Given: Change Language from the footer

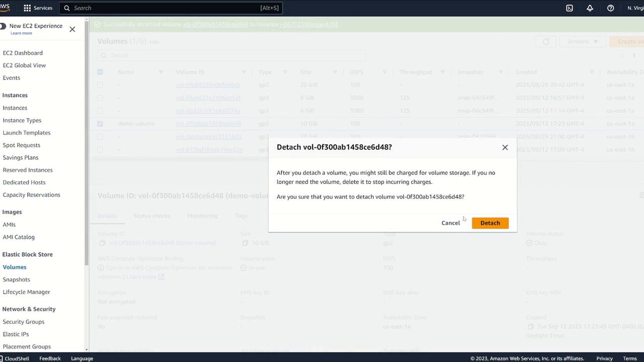Looking at the screenshot, I should (82, 358).
